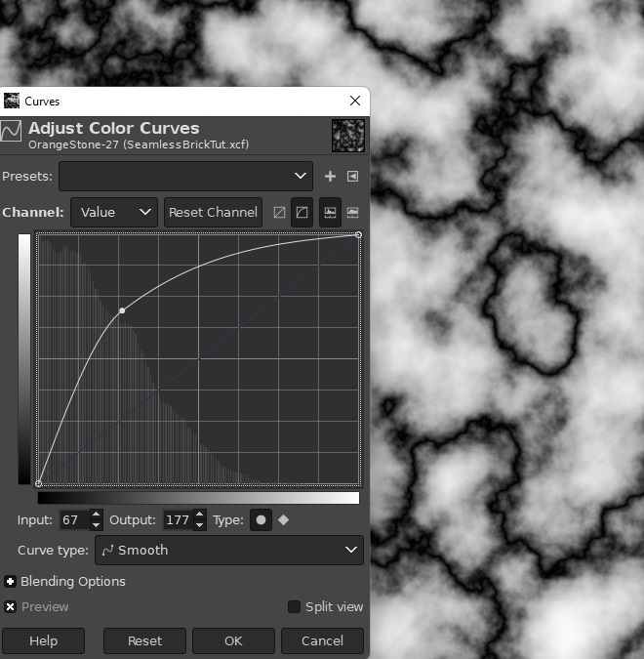Viewport: 644px width, 659px height.
Task: Save current settings as preset with plus icon
Action: [x=330, y=177]
